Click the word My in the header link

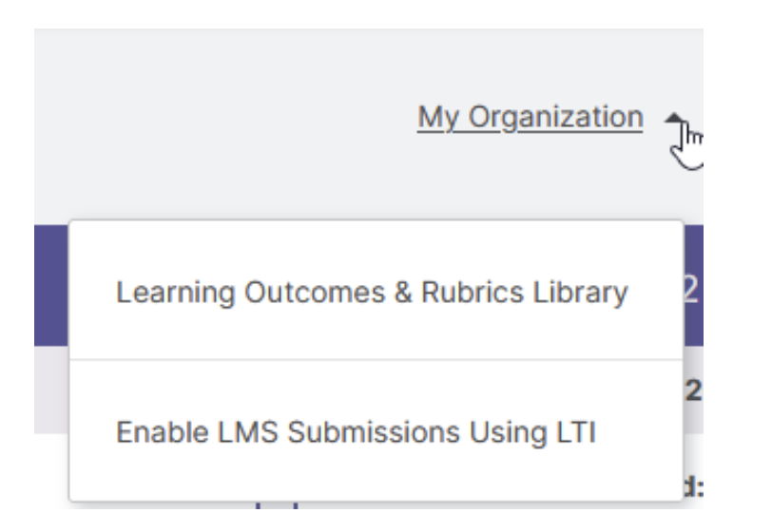click(x=438, y=117)
